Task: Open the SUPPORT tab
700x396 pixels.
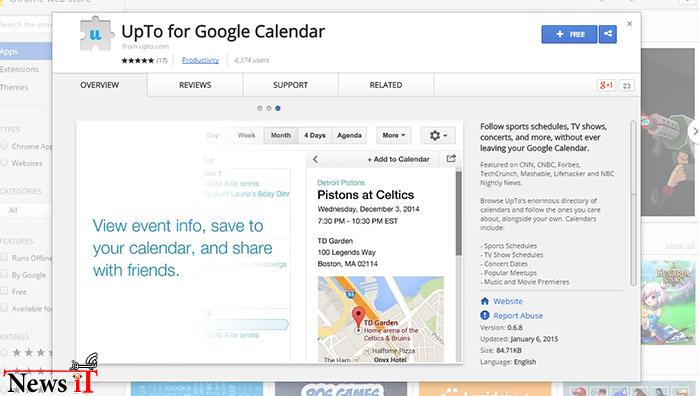Action: pyautogui.click(x=290, y=85)
